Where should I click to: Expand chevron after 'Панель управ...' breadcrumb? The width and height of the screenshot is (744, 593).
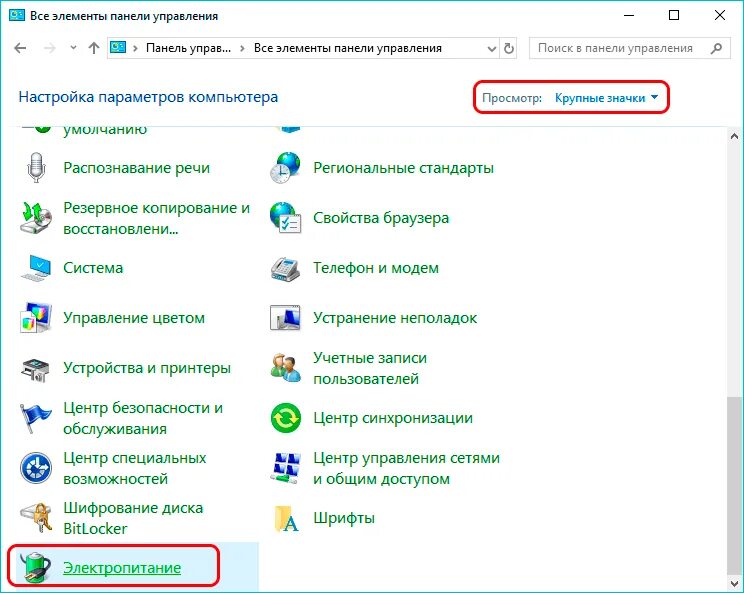(x=242, y=48)
